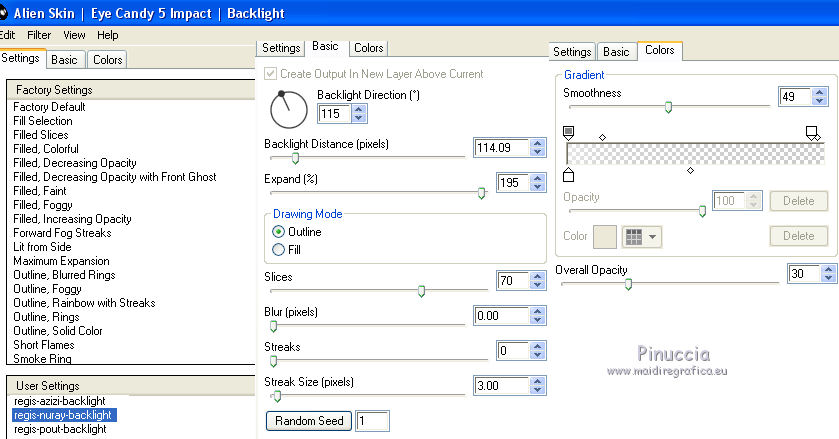Select Lit from Side preset
The height and width of the screenshot is (439, 839).
(42, 247)
